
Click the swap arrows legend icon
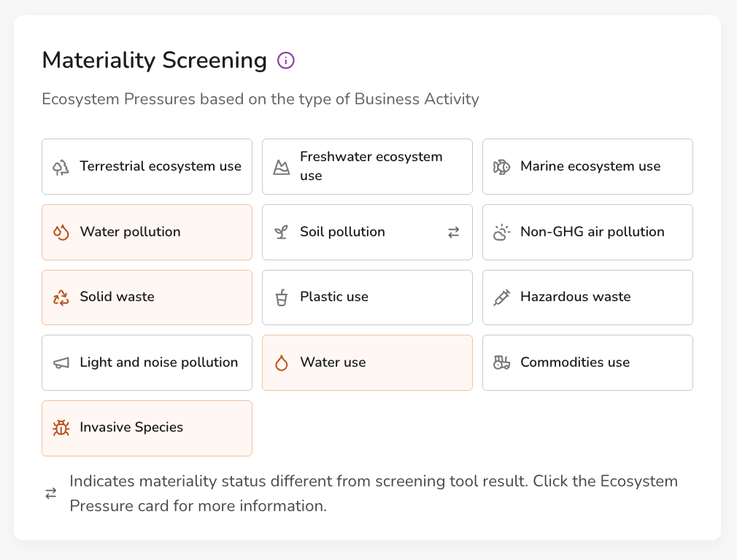[x=51, y=494]
